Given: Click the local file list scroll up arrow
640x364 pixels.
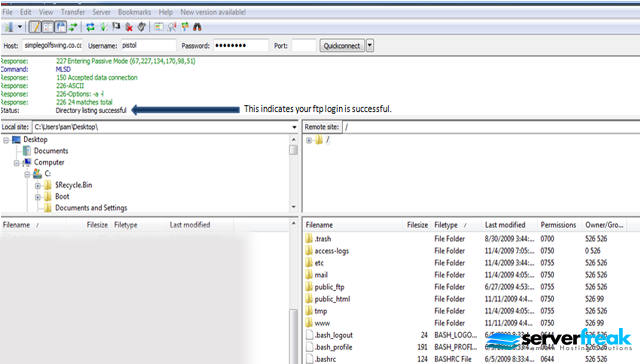Looking at the screenshot, I should tap(293, 224).
